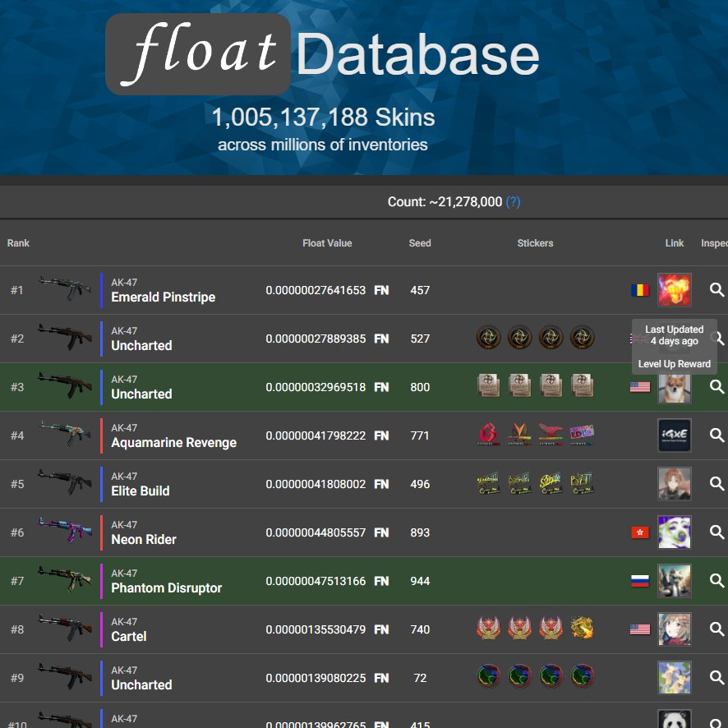Click float value 0.00000027641653
Viewport: 728px width, 728px height.
[316, 290]
